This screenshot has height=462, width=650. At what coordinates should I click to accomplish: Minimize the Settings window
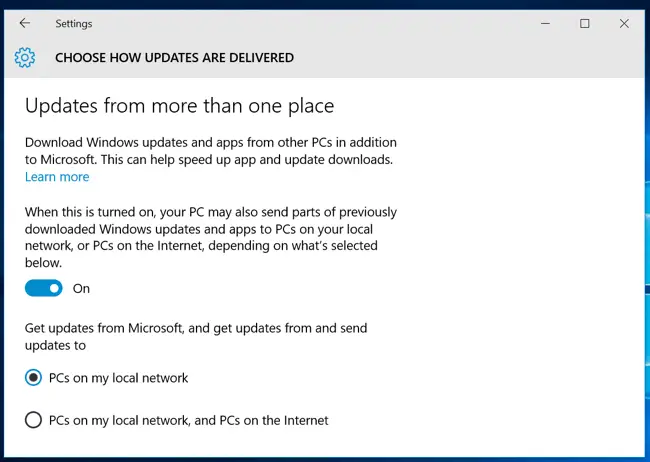click(546, 24)
